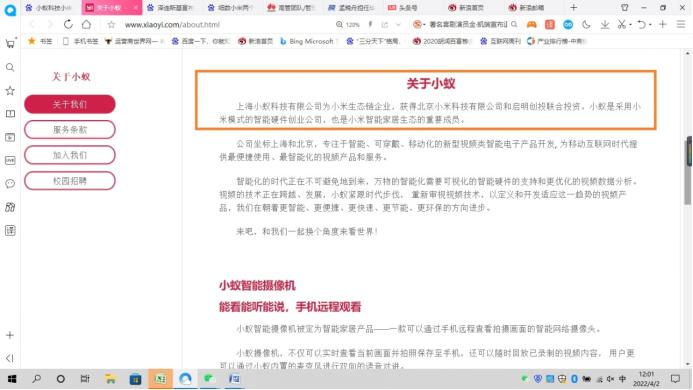Open the taskbar search magnifier
Viewport: 693px width, 390px height.
(x=37, y=379)
